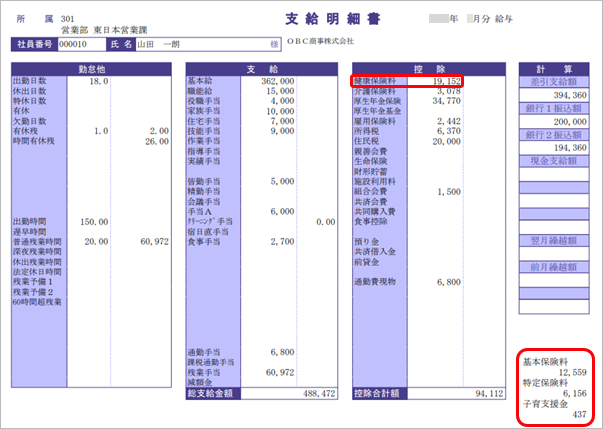
Task: Click the 所属 code 301
Action: (x=68, y=19)
